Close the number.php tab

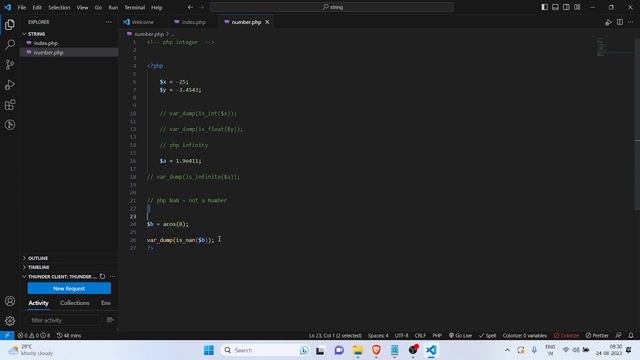coord(267,22)
